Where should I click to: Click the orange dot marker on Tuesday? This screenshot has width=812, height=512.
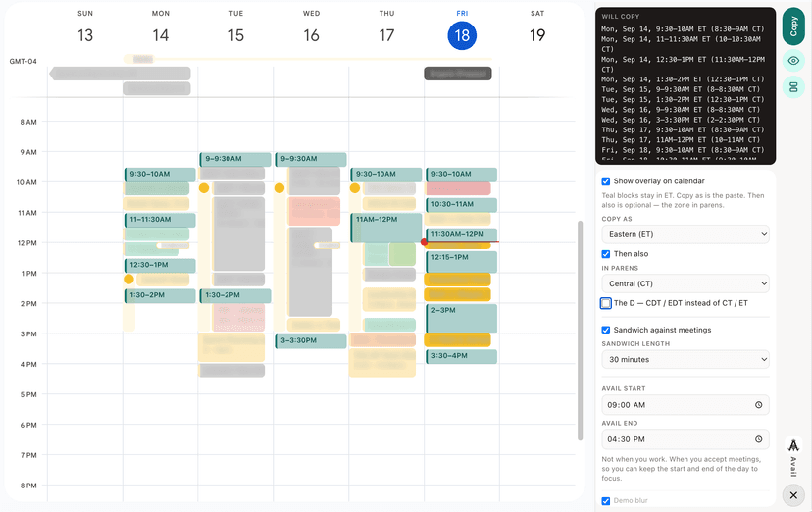[204, 188]
